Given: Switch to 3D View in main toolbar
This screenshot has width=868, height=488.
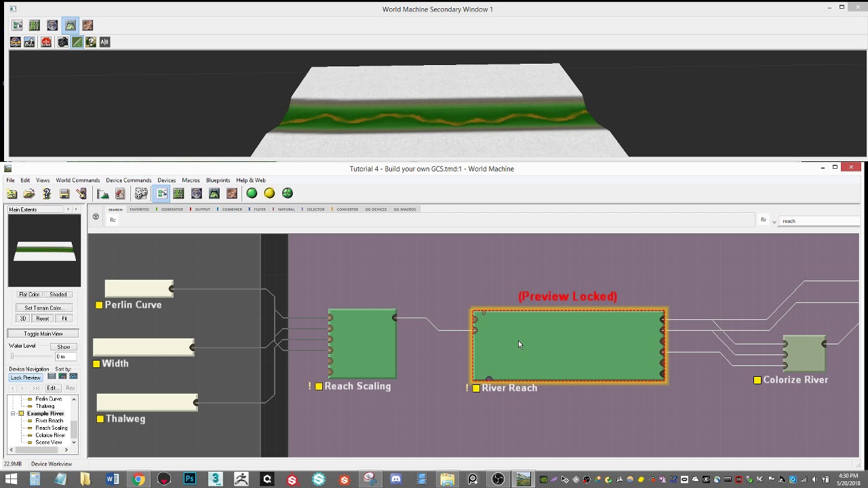Looking at the screenshot, I should 214,194.
